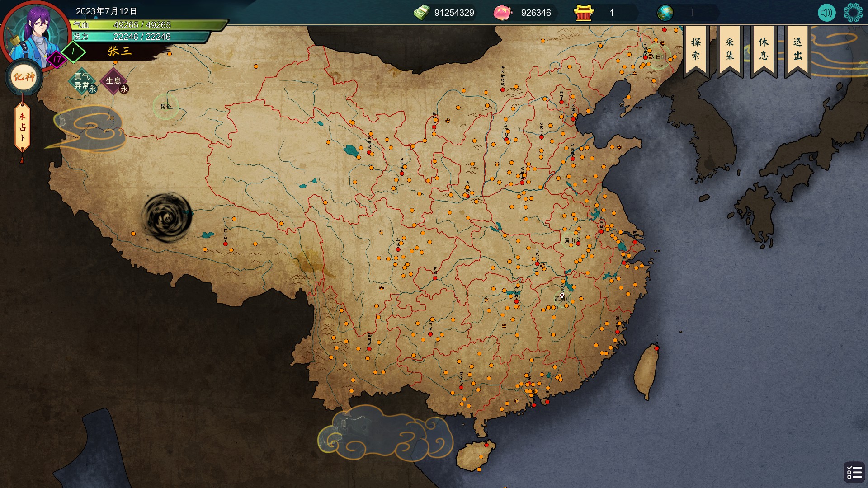The width and height of the screenshot is (868, 488).
Task: Open the task list icon
Action: click(854, 472)
